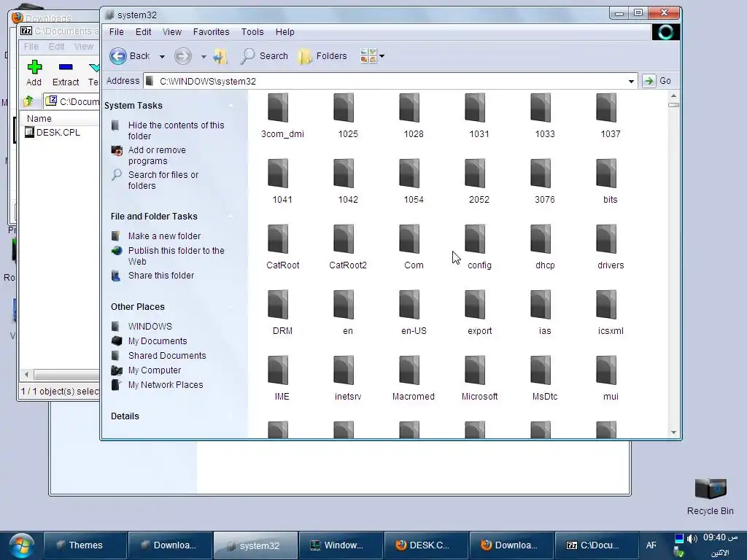Click Add or remove programs link
The width and height of the screenshot is (747, 560).
pos(157,155)
